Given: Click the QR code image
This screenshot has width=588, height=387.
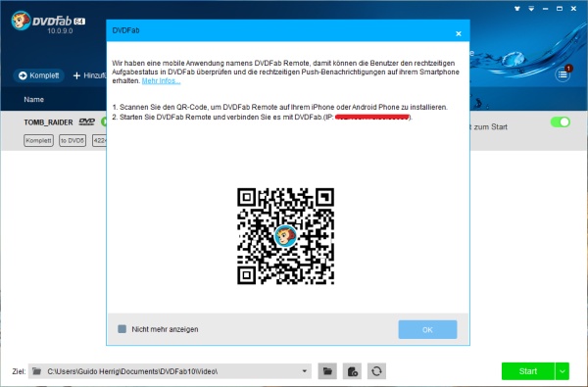Looking at the screenshot, I should tap(285, 236).
